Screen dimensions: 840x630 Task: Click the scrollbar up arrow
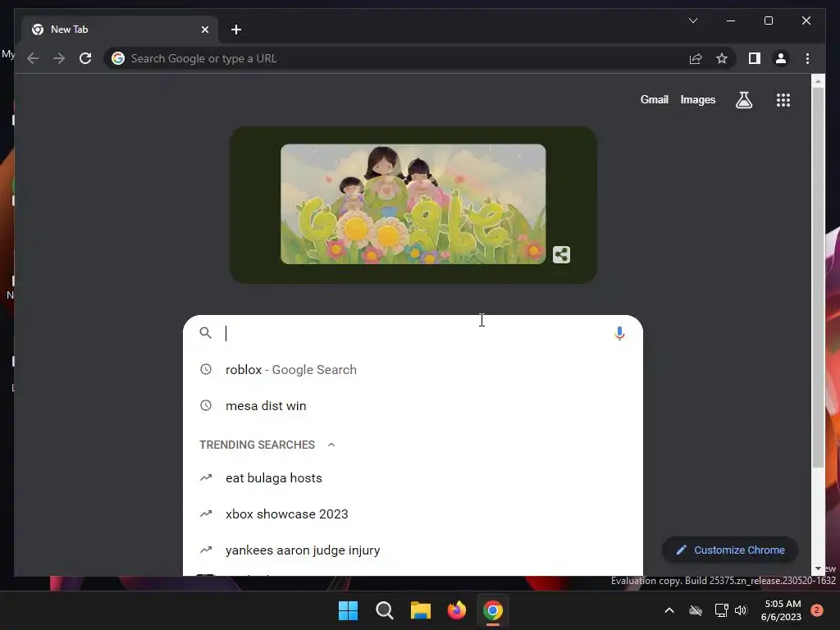coord(818,81)
